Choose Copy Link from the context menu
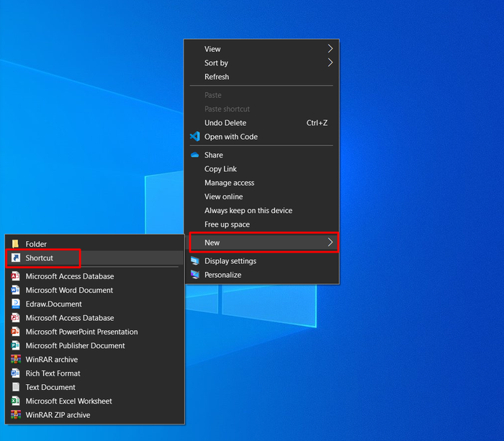The height and width of the screenshot is (441, 504). coord(261,168)
